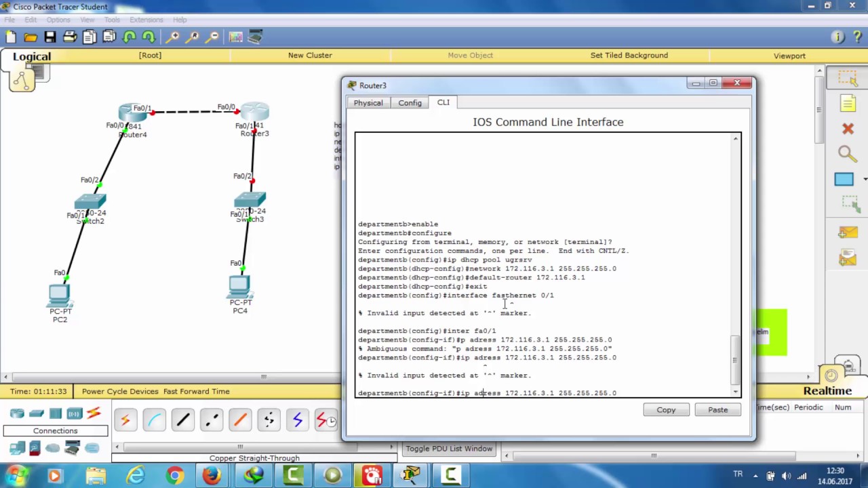This screenshot has width=868, height=488.
Task: Click Power Cycle Devices
Action: [121, 391]
